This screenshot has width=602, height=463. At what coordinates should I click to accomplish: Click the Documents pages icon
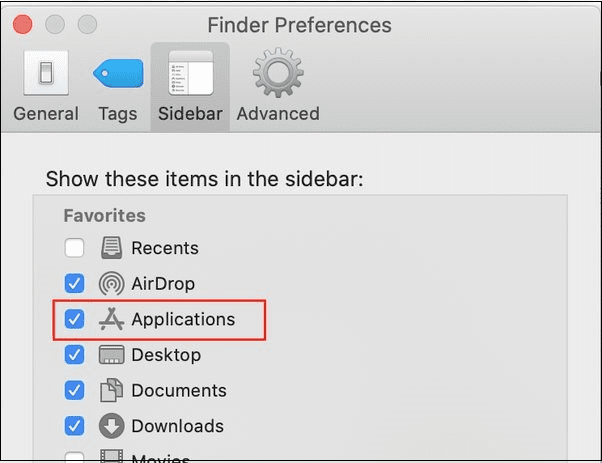(112, 391)
